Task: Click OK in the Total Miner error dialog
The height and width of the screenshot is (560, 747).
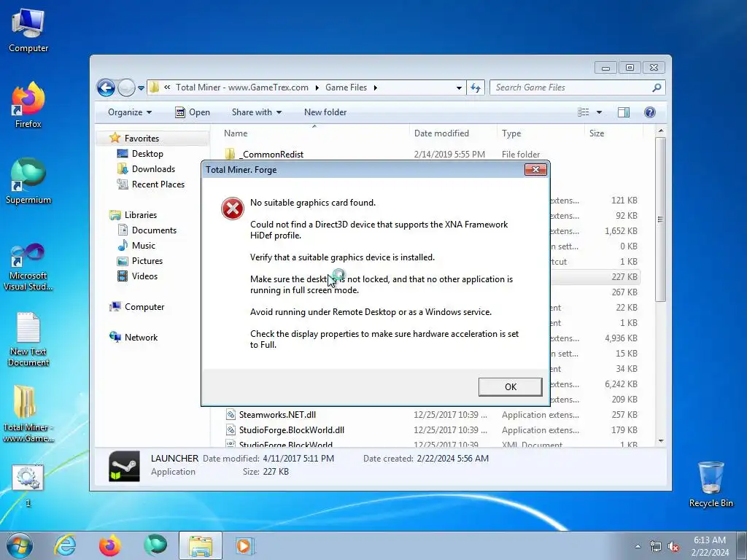Action: [x=510, y=386]
